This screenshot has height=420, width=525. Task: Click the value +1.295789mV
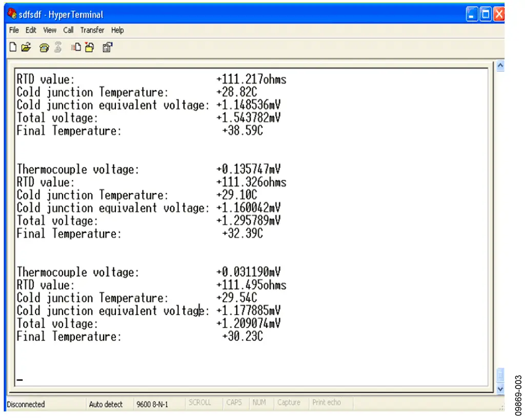pyautogui.click(x=248, y=221)
